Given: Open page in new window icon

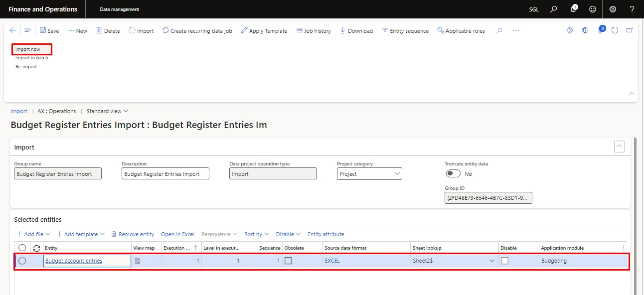Looking at the screenshot, I should pos(630,30).
